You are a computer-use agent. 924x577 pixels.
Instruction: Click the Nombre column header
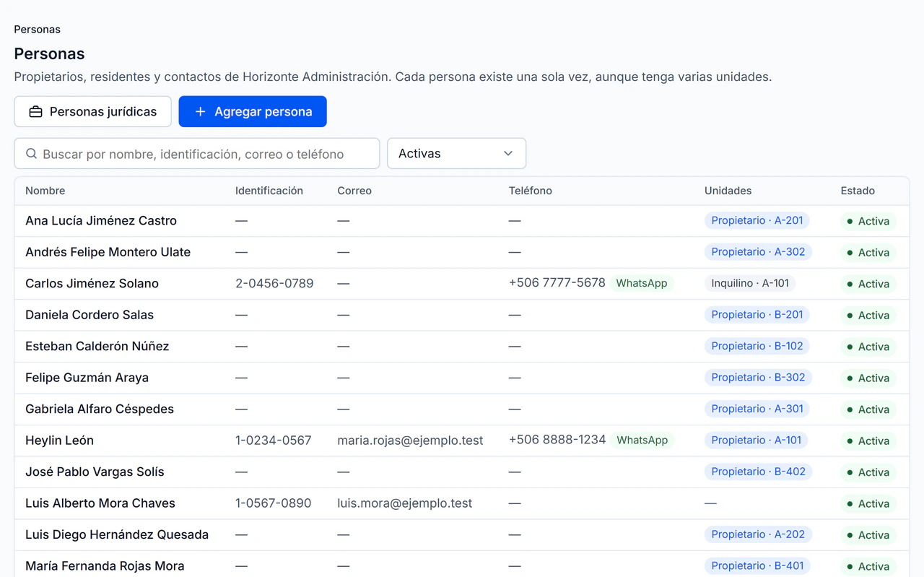[x=45, y=191]
